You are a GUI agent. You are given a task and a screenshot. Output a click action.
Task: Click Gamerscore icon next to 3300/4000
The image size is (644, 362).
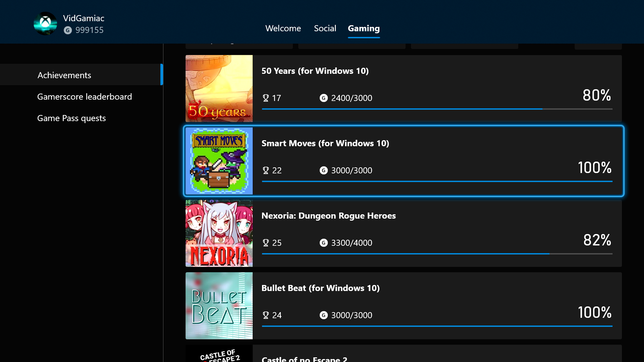pyautogui.click(x=323, y=243)
